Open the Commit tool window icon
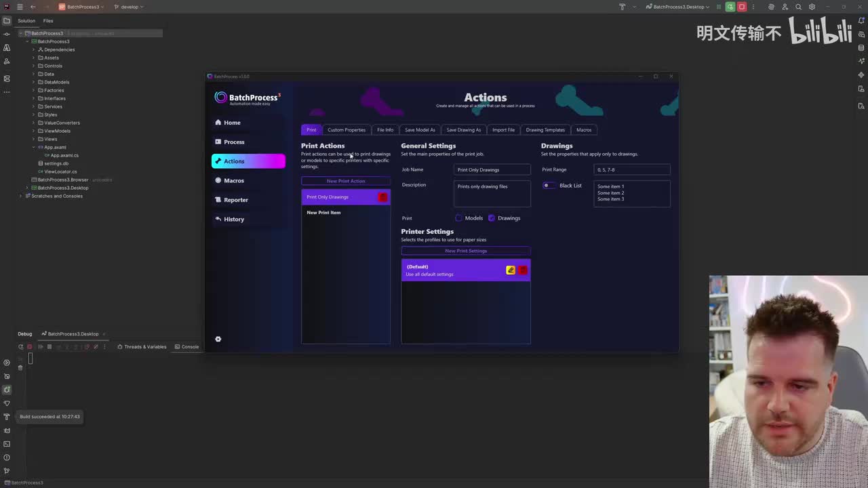The height and width of the screenshot is (488, 868). click(x=7, y=34)
